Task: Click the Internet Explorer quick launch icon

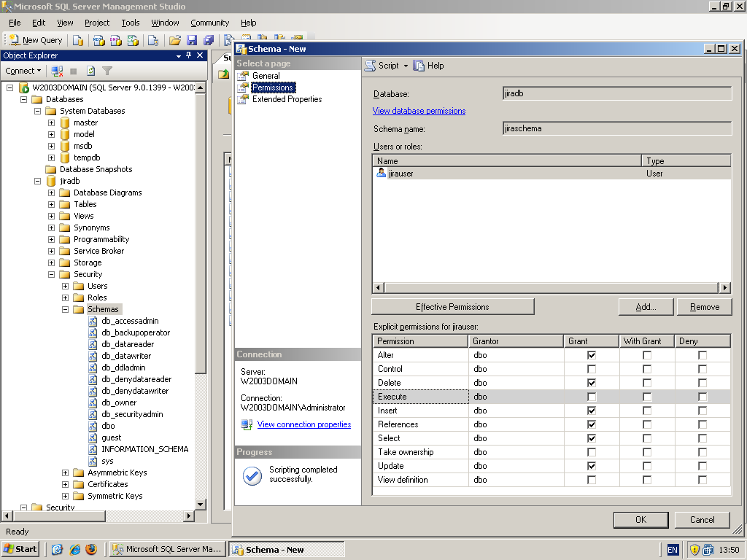Action: point(75,550)
